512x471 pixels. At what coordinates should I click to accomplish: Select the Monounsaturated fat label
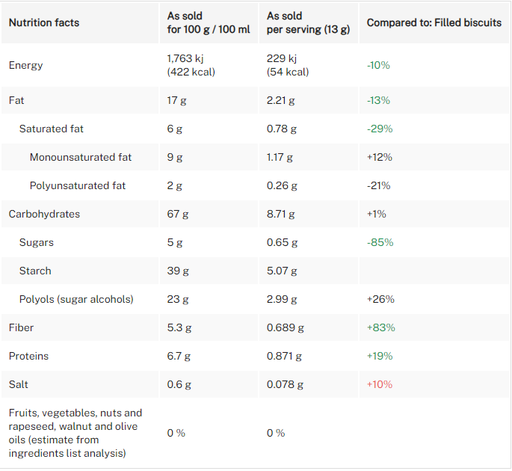[x=81, y=157]
